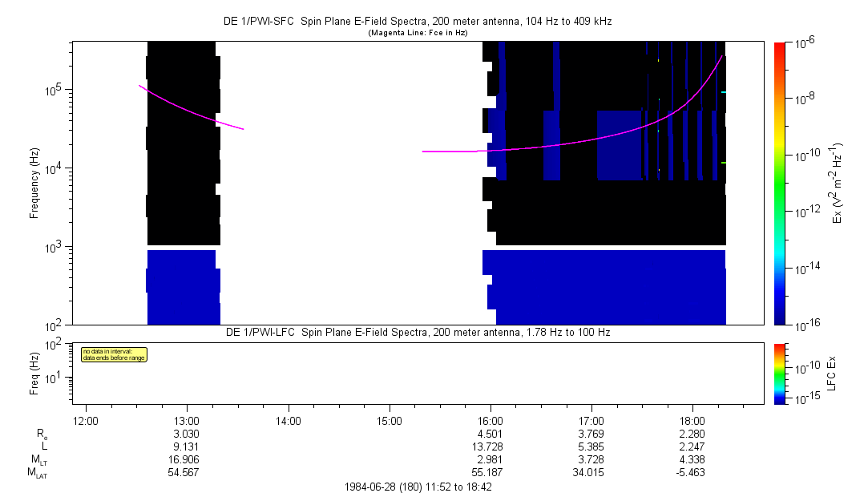Select the 16:00 time axis tick label

tap(490, 420)
